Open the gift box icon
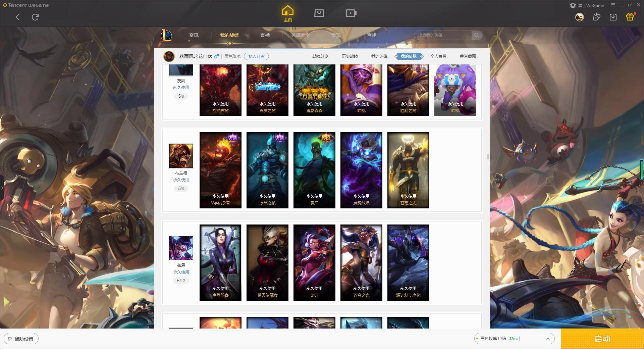 (630, 17)
